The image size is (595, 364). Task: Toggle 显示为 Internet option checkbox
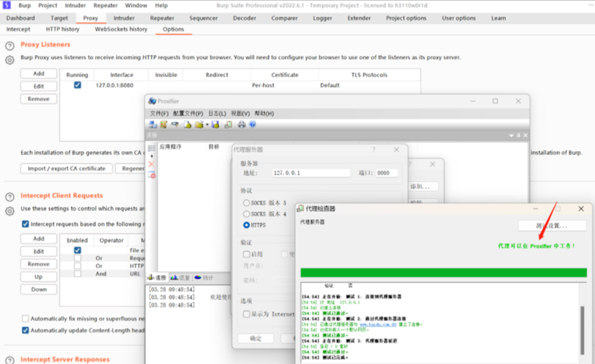(x=247, y=314)
